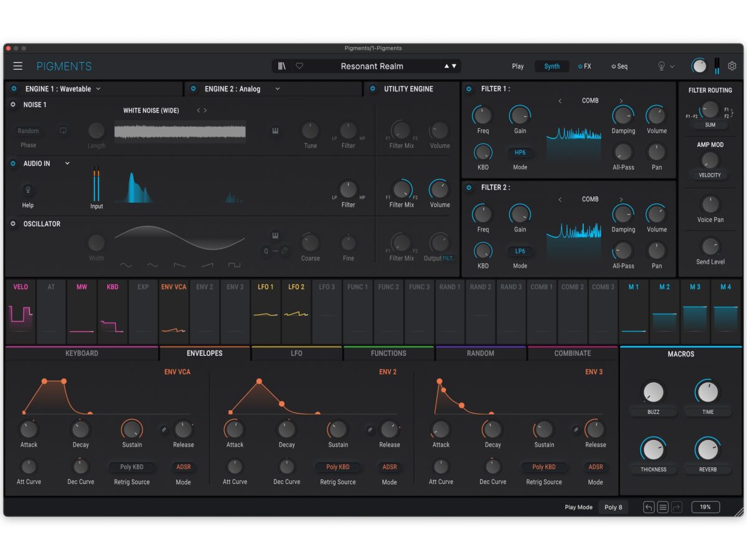The image size is (747, 560).
Task: Click the REVERB macro knob
Action: tap(707, 449)
